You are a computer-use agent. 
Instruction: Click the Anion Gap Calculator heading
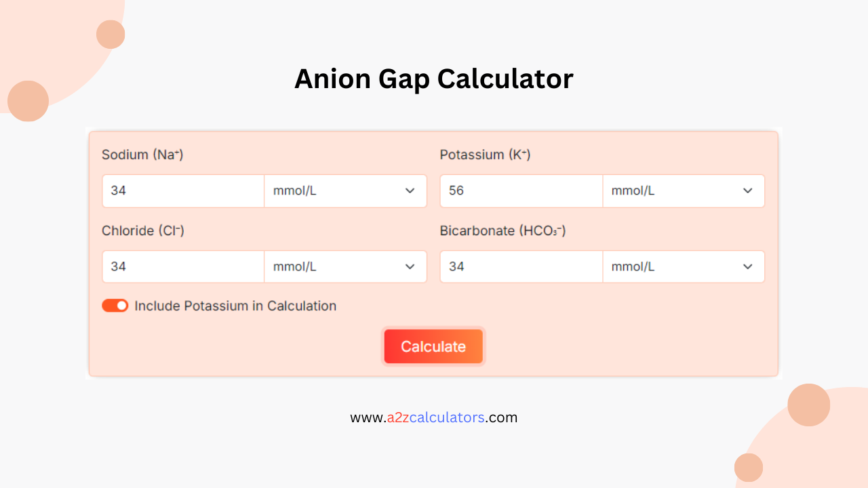[x=434, y=79]
